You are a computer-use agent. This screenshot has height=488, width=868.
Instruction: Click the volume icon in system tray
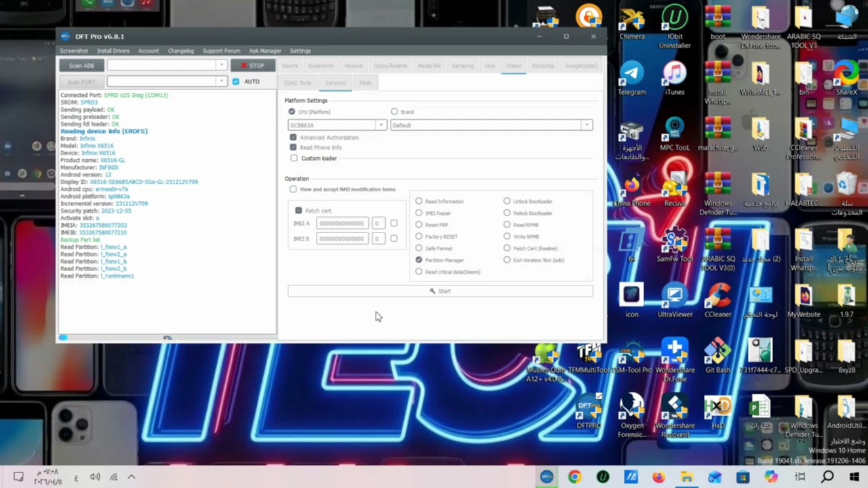coord(95,477)
